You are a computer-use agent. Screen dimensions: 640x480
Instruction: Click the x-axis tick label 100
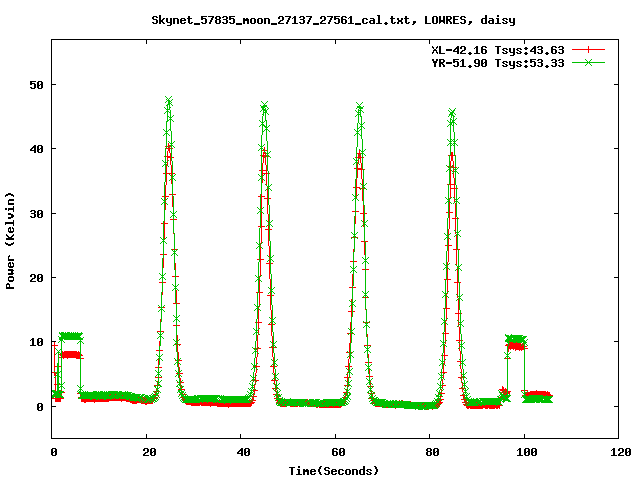(x=527, y=452)
